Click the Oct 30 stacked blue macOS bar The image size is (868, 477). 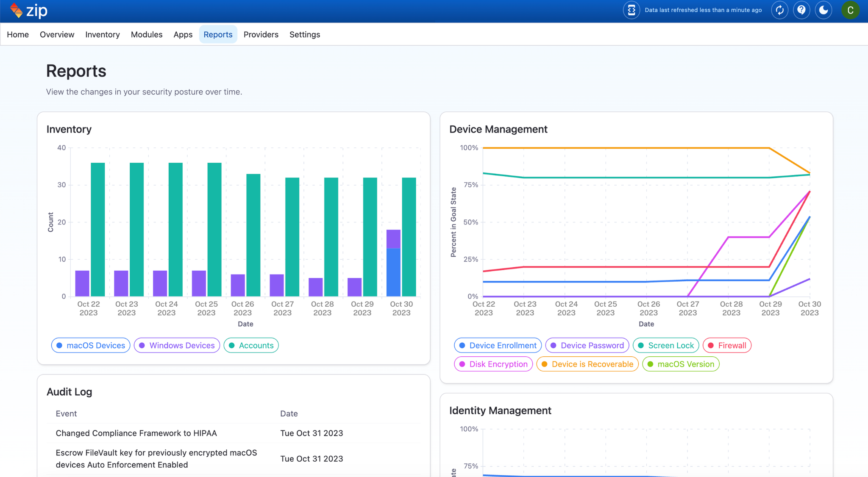[x=393, y=272]
